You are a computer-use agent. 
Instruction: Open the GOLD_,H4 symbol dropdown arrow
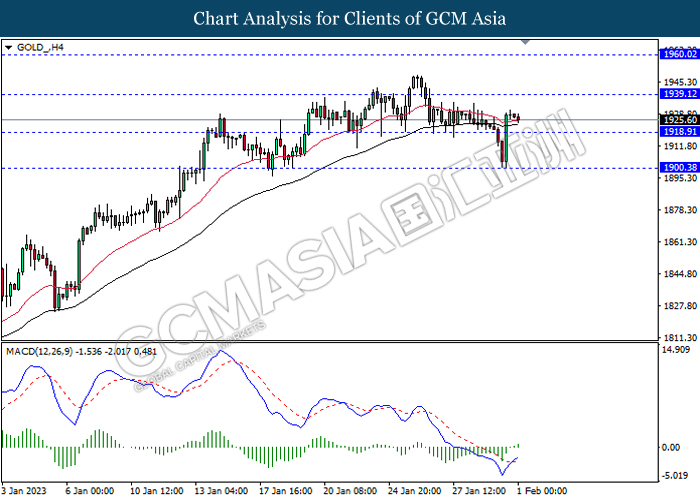pyautogui.click(x=8, y=47)
